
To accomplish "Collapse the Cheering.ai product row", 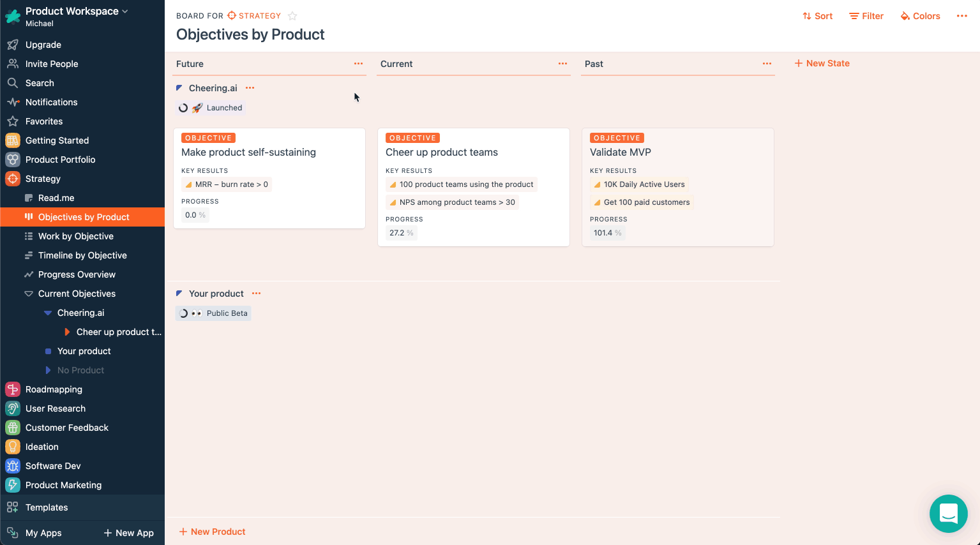I will [179, 88].
